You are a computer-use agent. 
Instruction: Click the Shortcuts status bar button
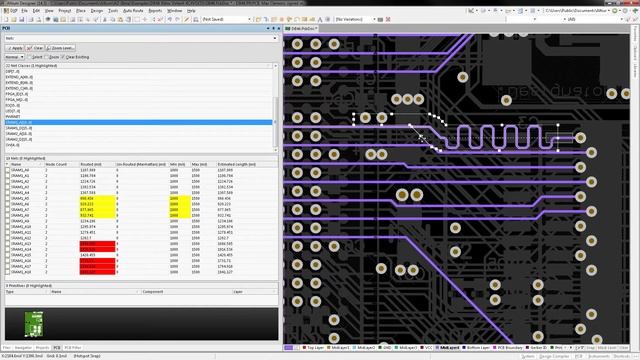622,356
